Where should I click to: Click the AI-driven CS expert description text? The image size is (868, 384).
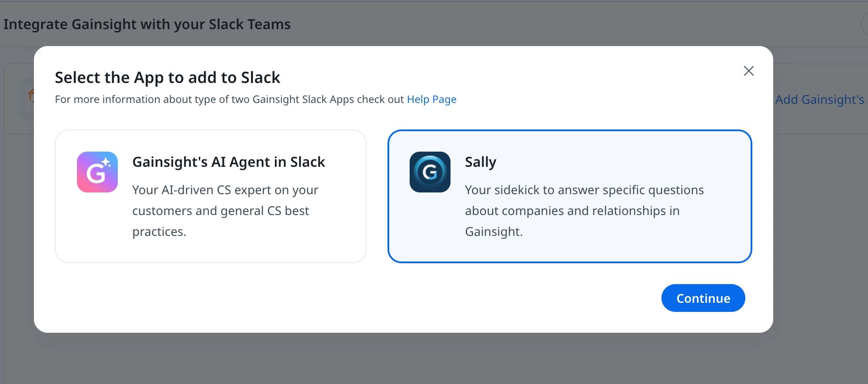pos(225,211)
